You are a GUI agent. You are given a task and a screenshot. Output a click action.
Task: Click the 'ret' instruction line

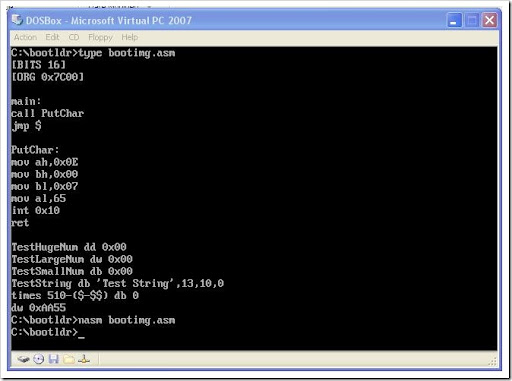point(20,222)
